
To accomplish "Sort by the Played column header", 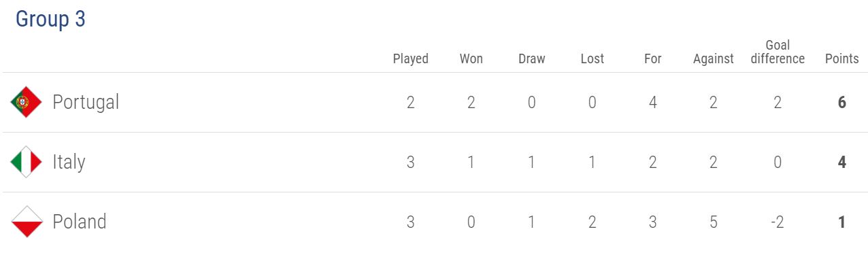I will click(411, 58).
